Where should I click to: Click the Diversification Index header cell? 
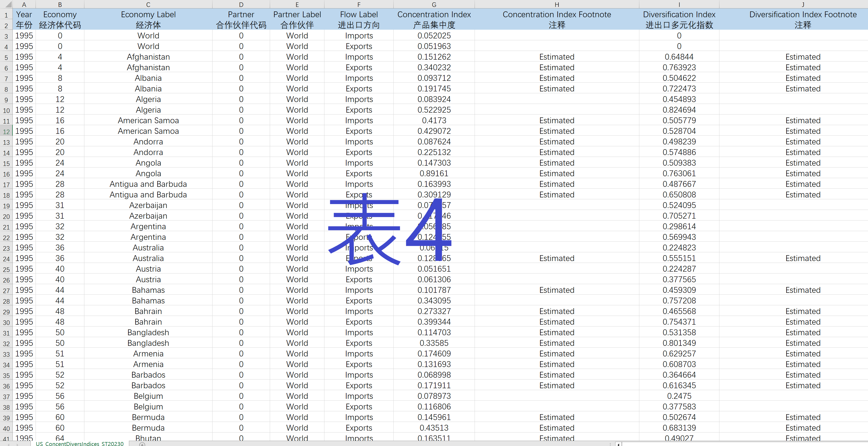(x=679, y=15)
